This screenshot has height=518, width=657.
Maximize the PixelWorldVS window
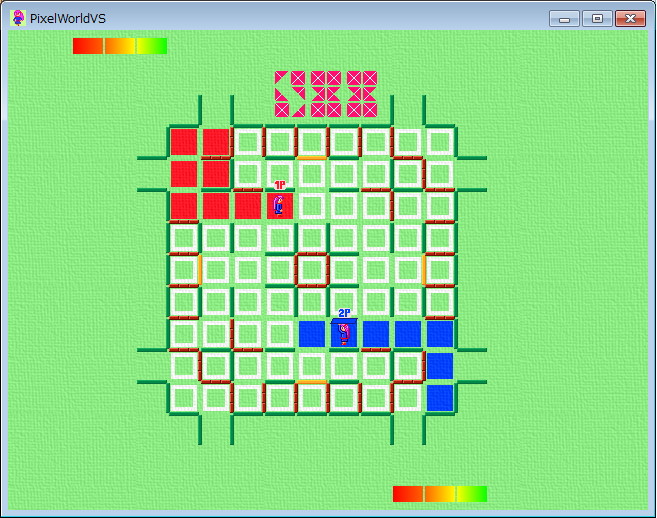(597, 19)
